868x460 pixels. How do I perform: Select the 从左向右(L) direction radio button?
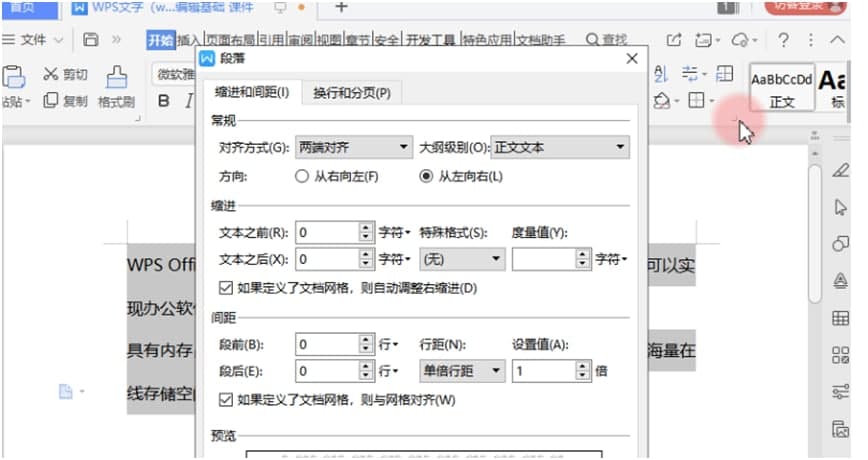426,177
